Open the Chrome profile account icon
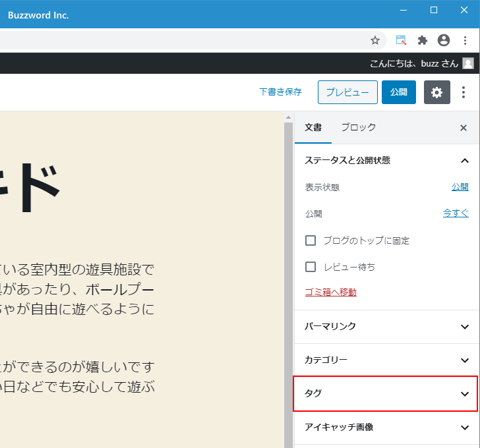 tap(444, 40)
